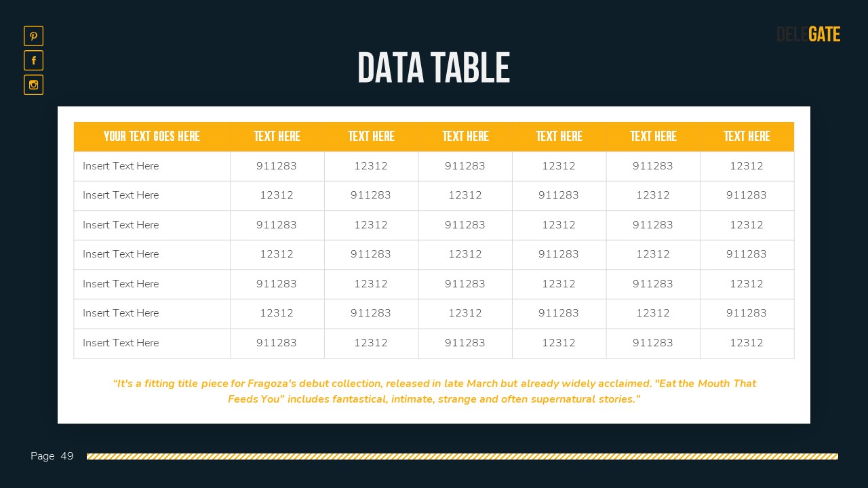The height and width of the screenshot is (488, 868).
Task: Select the top row's "Insert Text Here" label
Action: tap(121, 166)
